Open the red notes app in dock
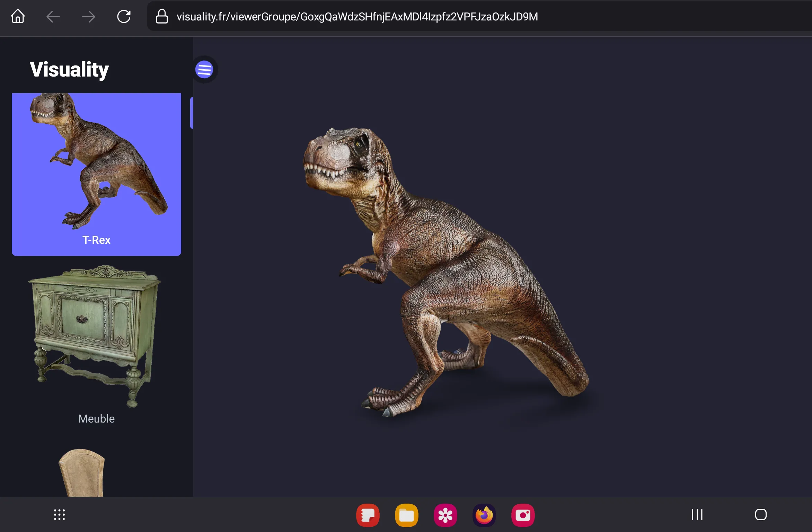 coord(368,515)
